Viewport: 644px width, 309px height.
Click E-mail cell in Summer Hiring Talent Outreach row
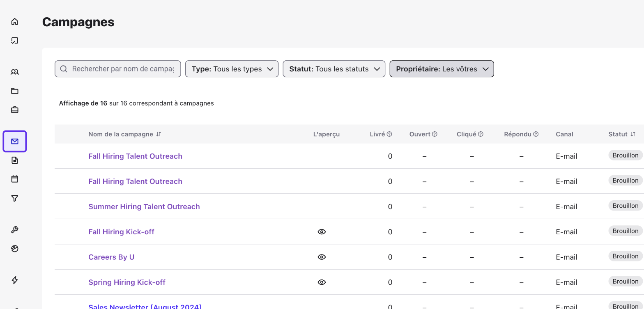coord(566,207)
